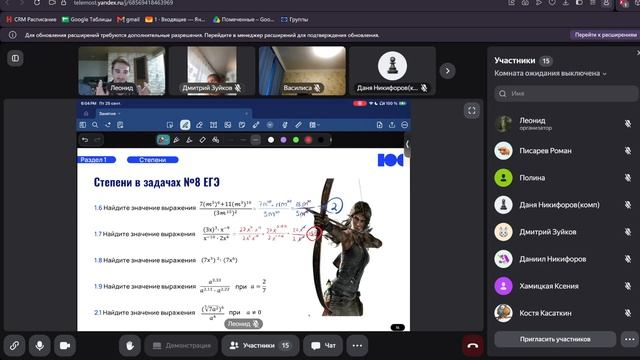
Task: Open the more options ellipsis in bottom bar
Action: (x=357, y=345)
